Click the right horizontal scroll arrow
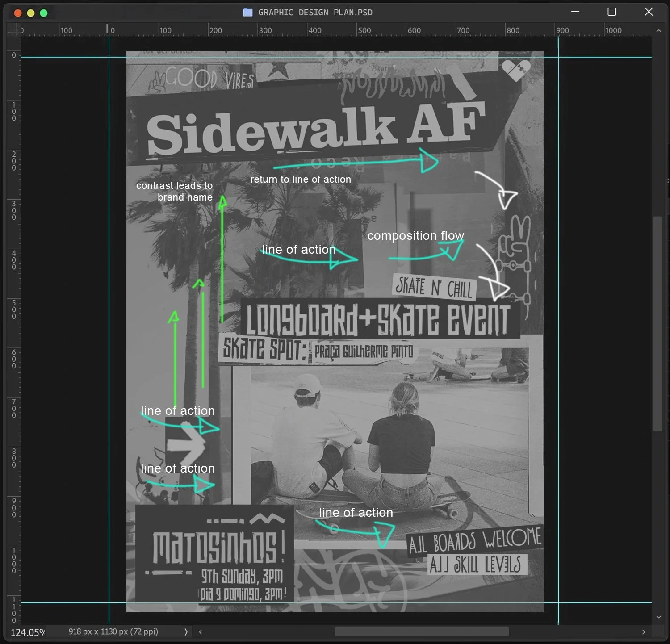670x644 pixels. pos(643,631)
